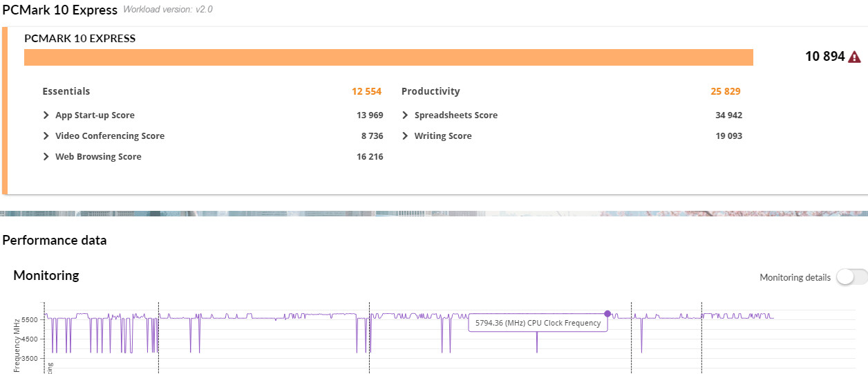The height and width of the screenshot is (374, 868).
Task: Click the Frequency MHz axis label
Action: coord(17,346)
